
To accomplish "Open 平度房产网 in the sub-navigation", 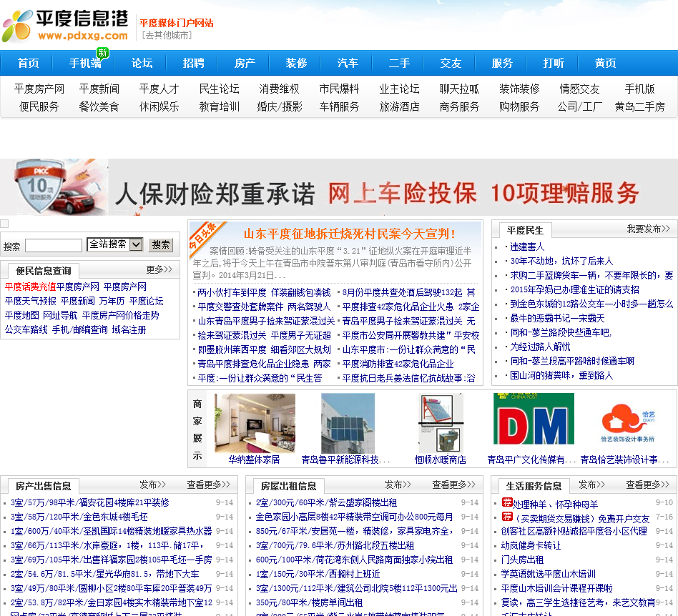I will [39, 89].
